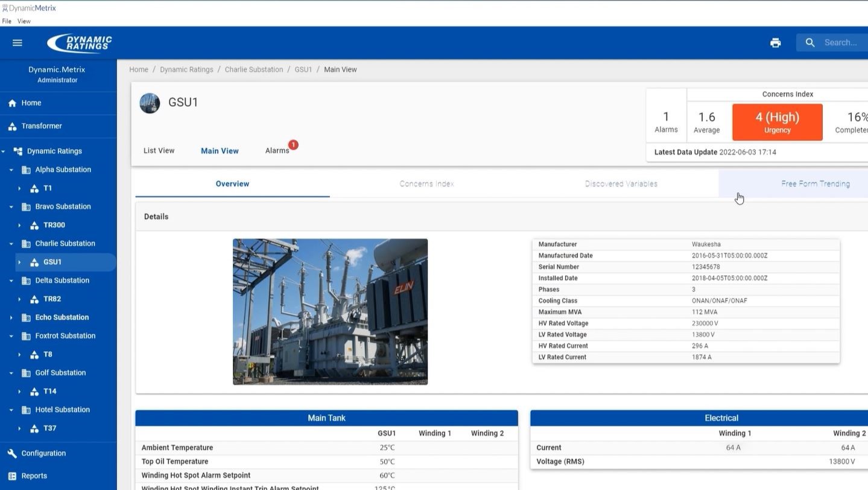Click GSU1 round avatar image
Screen dimensions: 868x490
(150, 103)
